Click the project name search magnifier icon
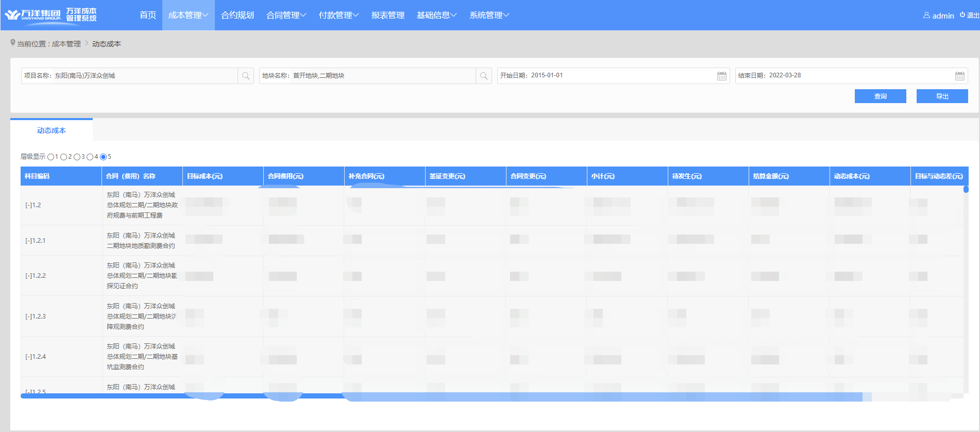980x432 pixels. [246, 76]
